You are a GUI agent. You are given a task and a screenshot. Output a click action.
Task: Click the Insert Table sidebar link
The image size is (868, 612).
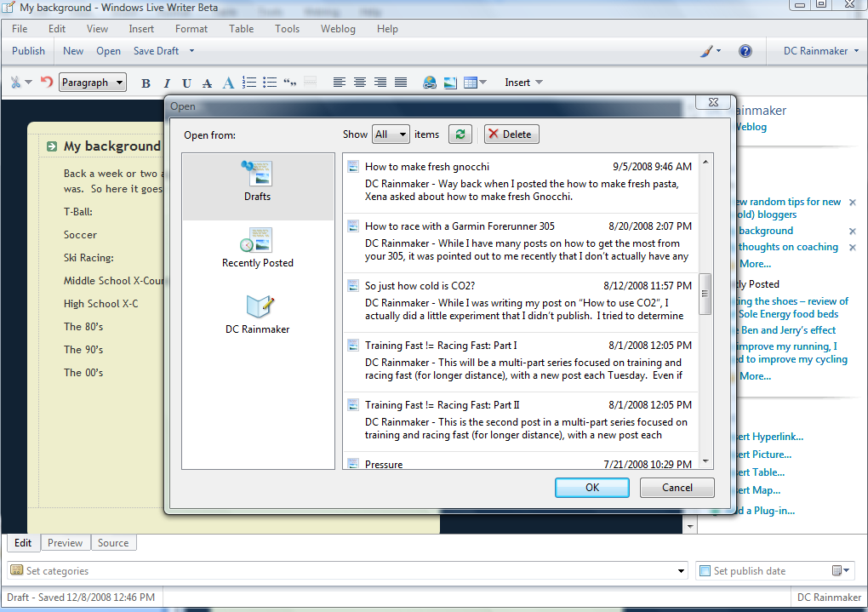761,472
